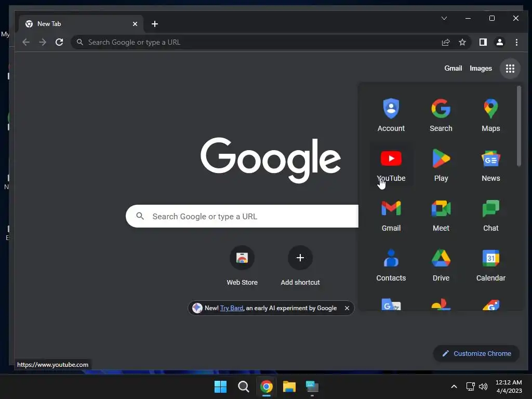Close the New Tab tab
Screen dimensions: 532x399
[135, 24]
